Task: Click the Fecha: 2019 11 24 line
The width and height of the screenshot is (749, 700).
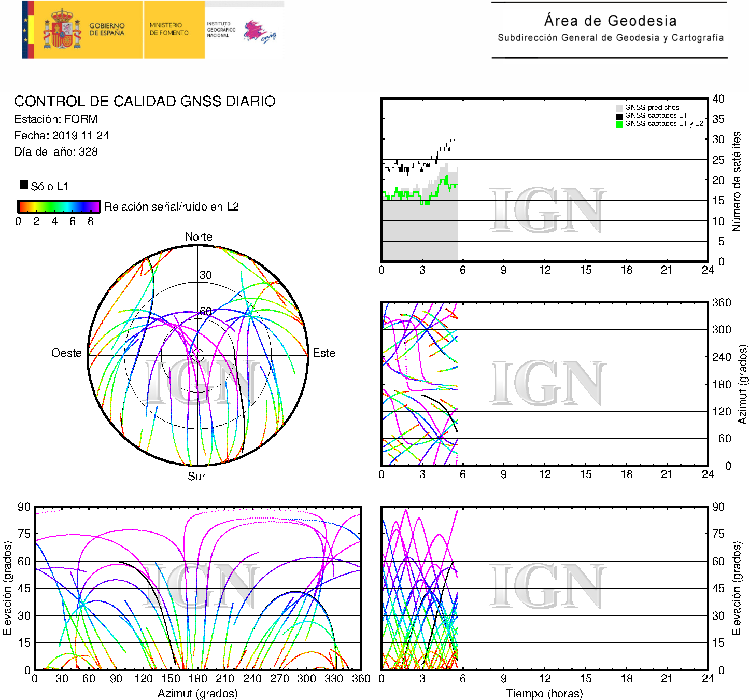Action: (62, 136)
